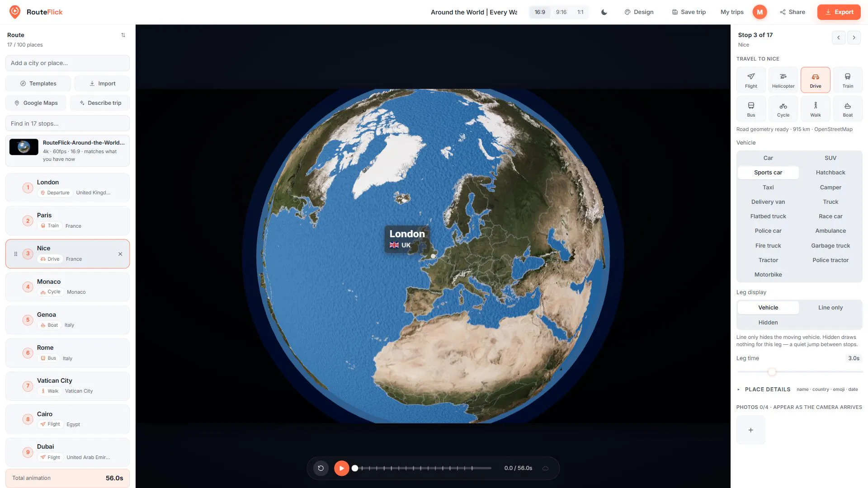Set leg display to Line only
This screenshot has height=488, width=868.
tap(830, 308)
